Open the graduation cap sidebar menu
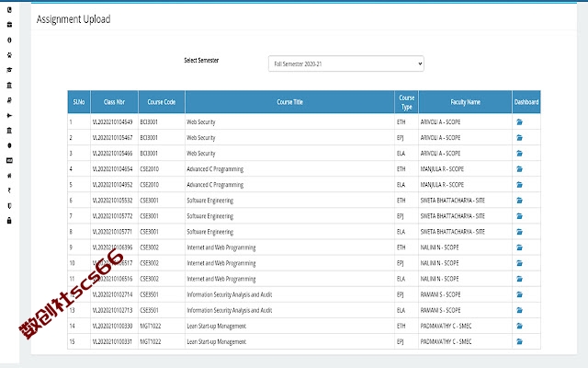588x368 pixels. [x=9, y=70]
